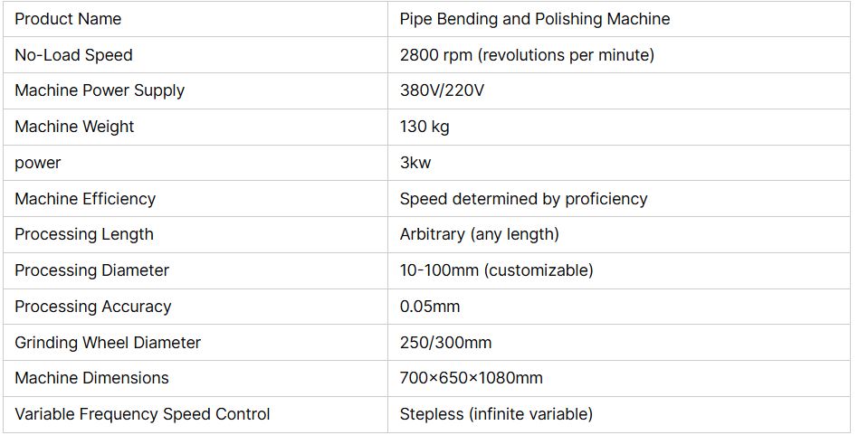Screen dimensions: 868x435
Task: Click the 3kw value cell
Action: click(x=415, y=163)
